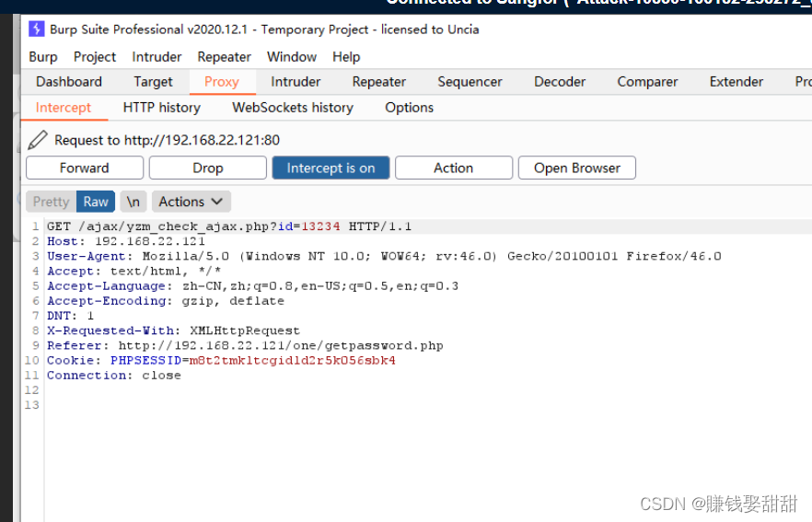Switch to the Decoder tab
812x522 pixels.
[x=560, y=82]
